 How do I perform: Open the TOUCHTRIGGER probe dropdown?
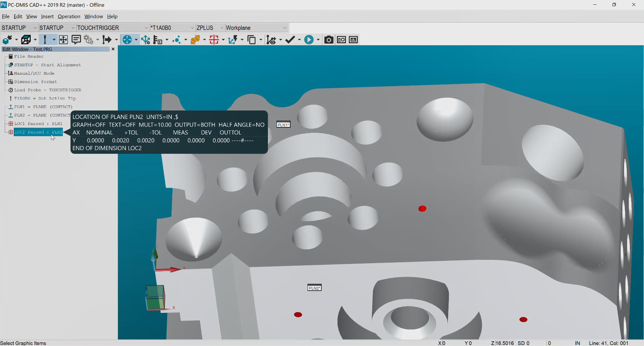146,28
